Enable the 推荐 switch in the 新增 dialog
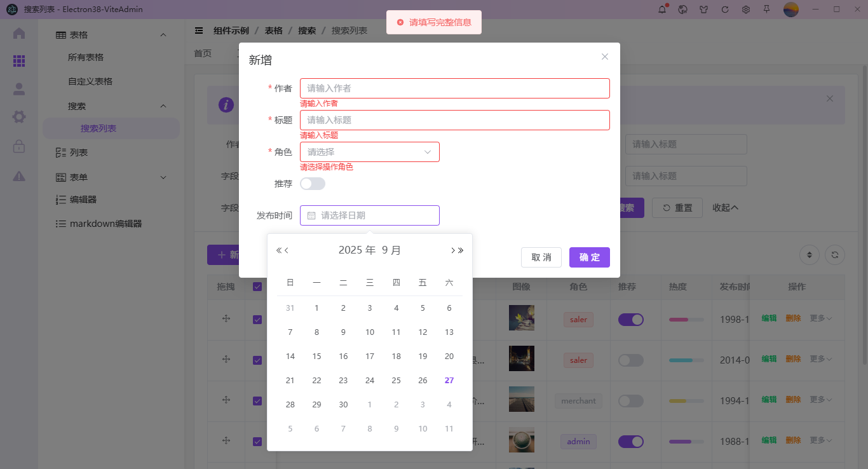 click(313, 183)
